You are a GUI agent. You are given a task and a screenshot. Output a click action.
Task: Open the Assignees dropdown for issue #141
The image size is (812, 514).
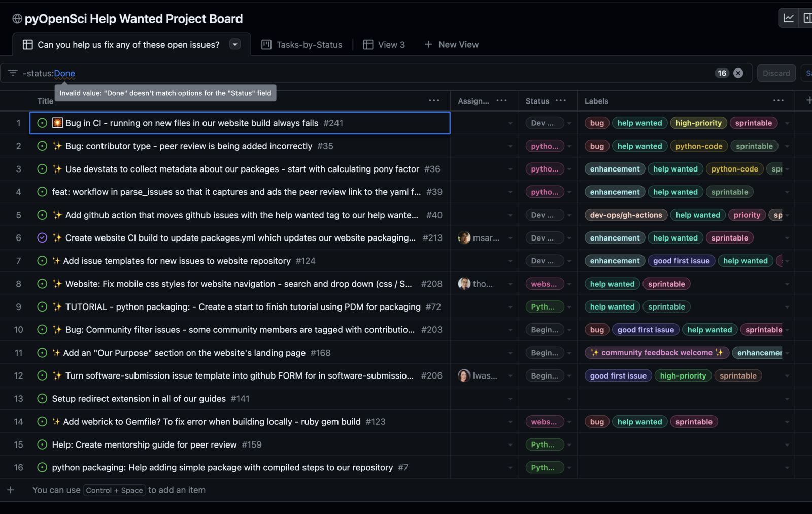coord(510,399)
